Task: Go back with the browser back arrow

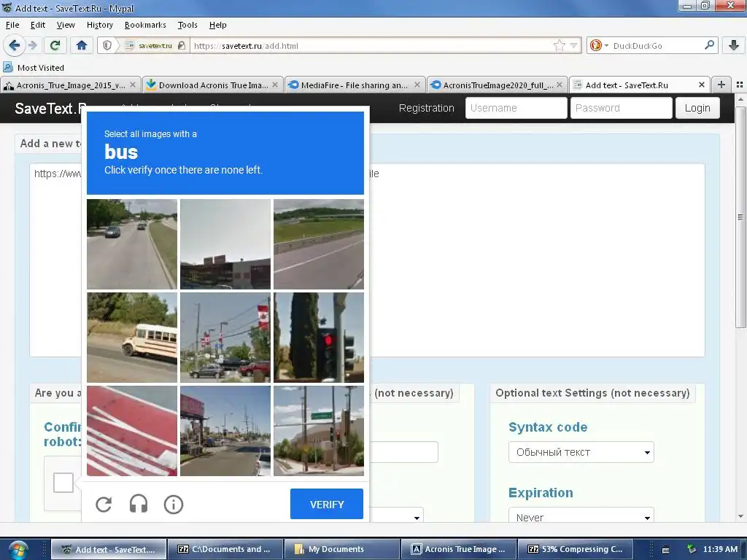Action: (14, 45)
